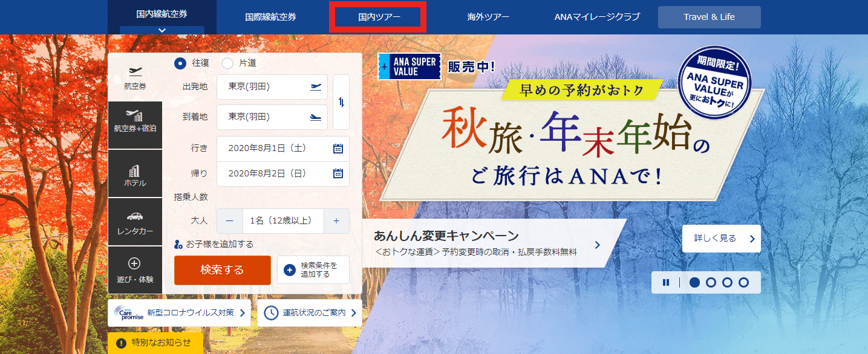Select the 遊び・体験 side tab
This screenshot has height=354, width=868.
tap(135, 270)
